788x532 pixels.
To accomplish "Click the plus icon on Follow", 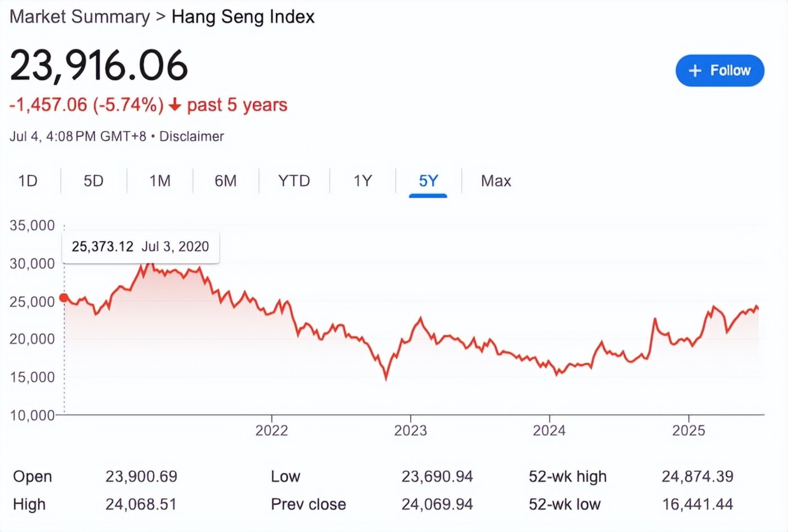I will [x=695, y=70].
